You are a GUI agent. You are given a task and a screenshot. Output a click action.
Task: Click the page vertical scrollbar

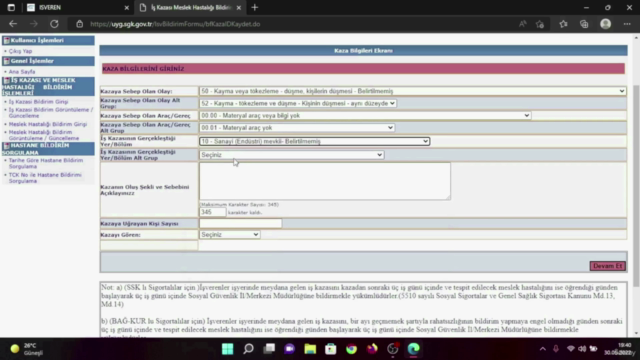tap(636, 186)
